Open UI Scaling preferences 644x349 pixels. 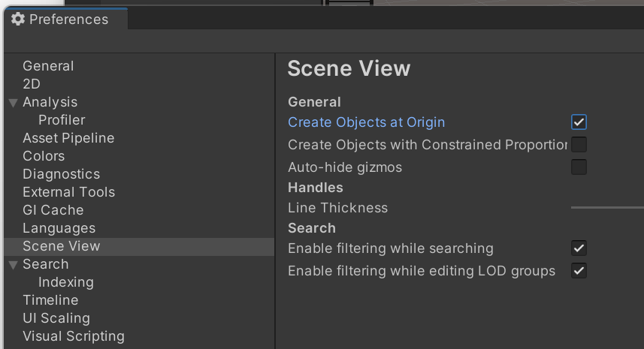pos(56,318)
